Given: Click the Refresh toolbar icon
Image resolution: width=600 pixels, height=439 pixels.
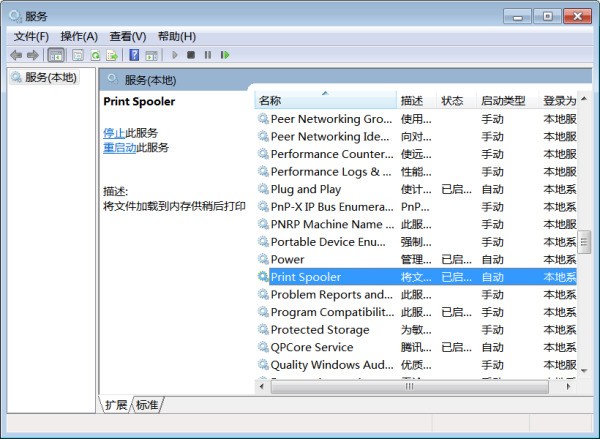Looking at the screenshot, I should point(95,55).
